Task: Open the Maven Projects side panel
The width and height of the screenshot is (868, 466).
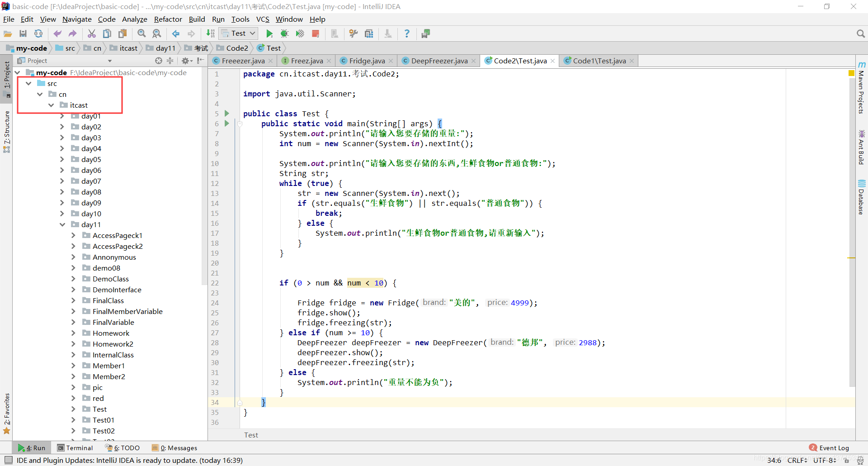Action: click(x=862, y=88)
